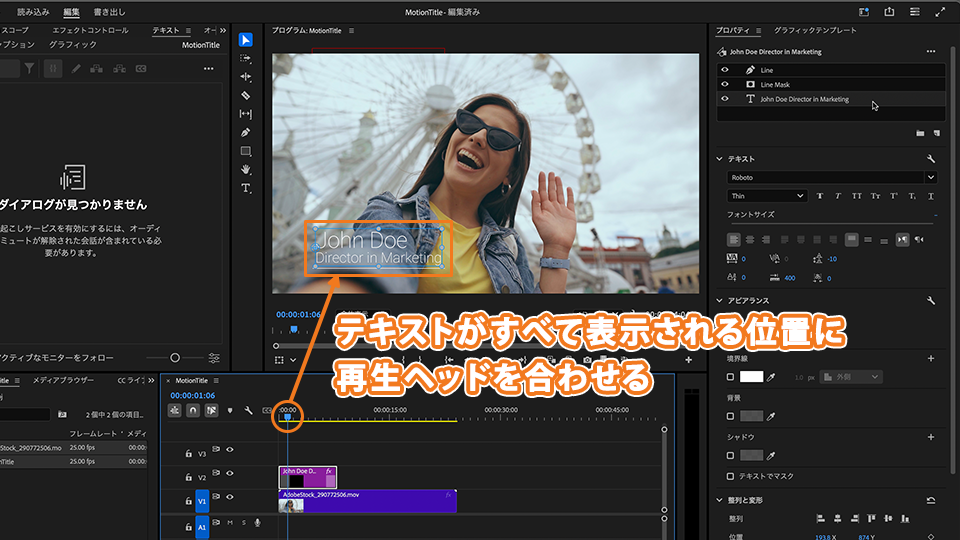960x540 pixels.
Task: Toggle snap magnet in timeline
Action: (x=193, y=410)
